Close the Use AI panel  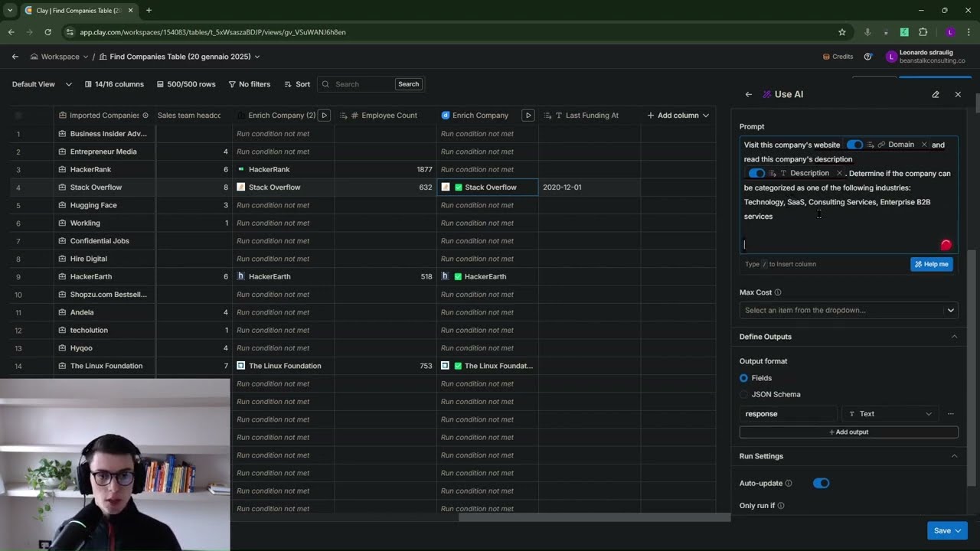(x=958, y=94)
